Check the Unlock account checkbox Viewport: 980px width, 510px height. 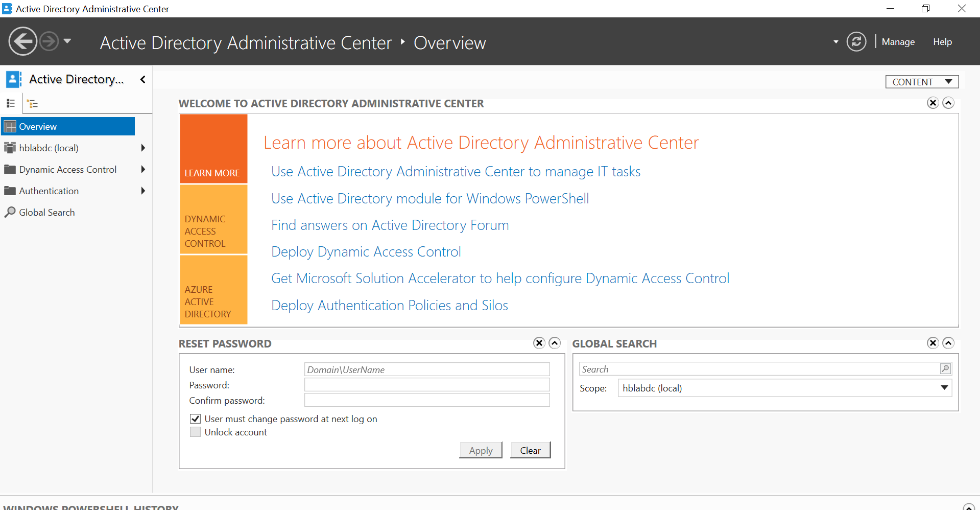click(195, 432)
